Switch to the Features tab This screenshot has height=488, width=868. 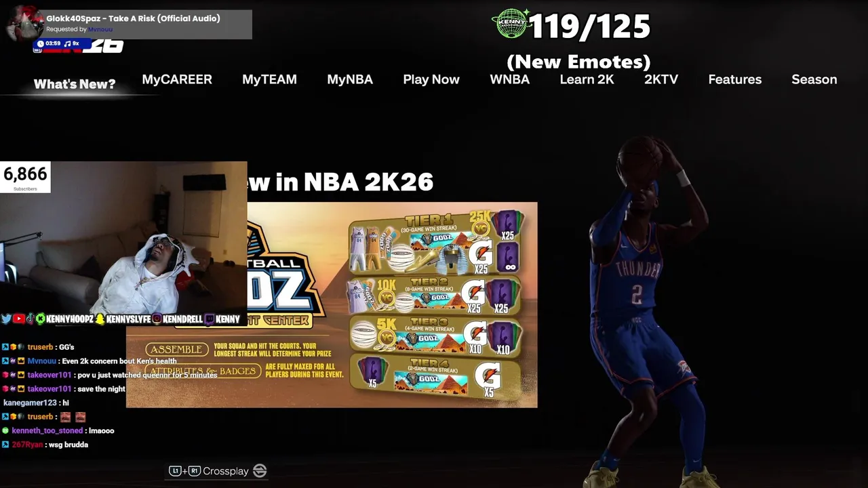[735, 79]
